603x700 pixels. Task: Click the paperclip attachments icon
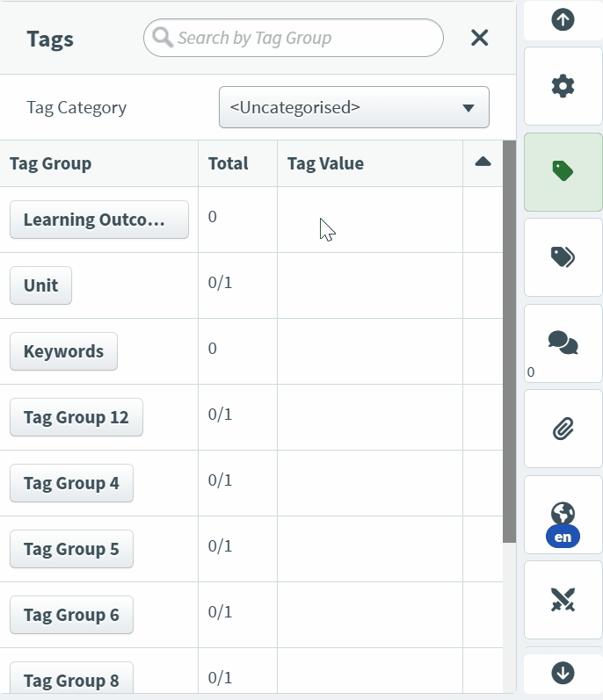click(563, 429)
